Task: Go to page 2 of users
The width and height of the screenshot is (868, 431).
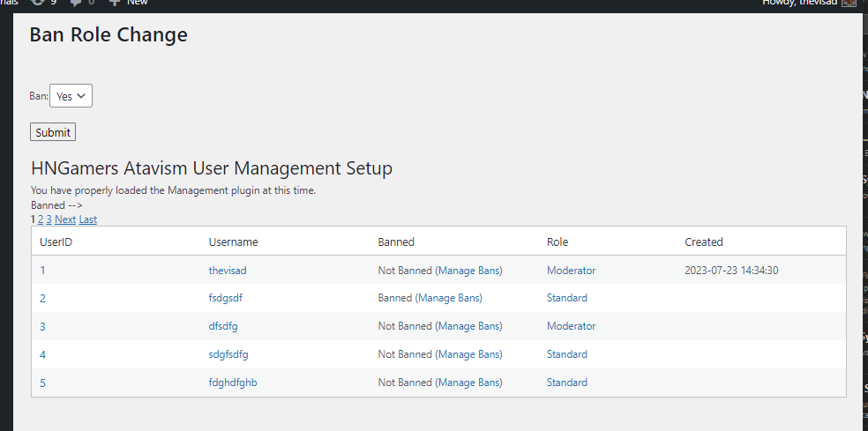Action: pos(41,219)
